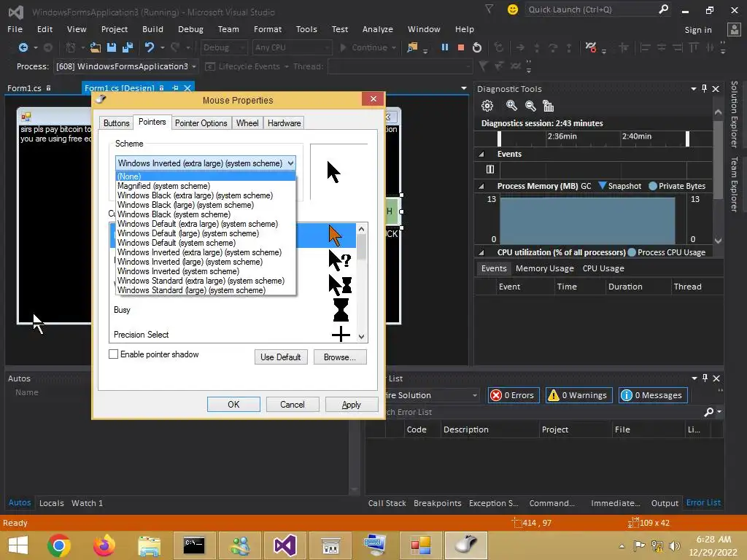Open Firefox from the taskbar
Image resolution: width=747 pixels, height=560 pixels.
click(104, 545)
